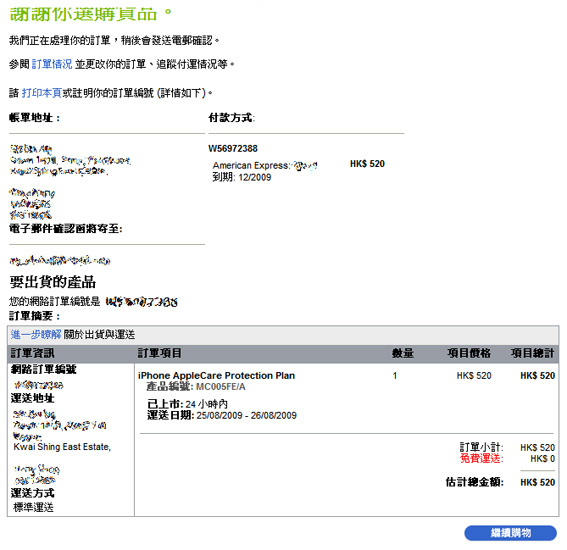567x550 pixels.
Task: Click the shipping date range 25/08/2009 - 26/08/2009
Action: (247, 415)
